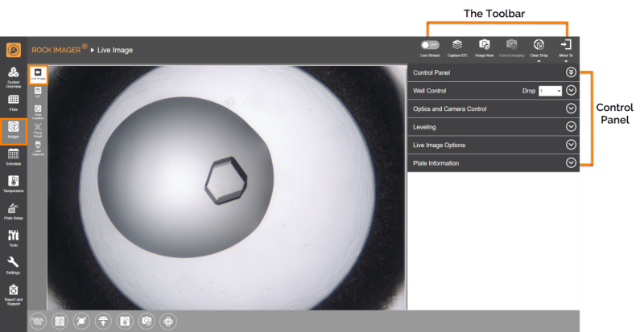Switch to the Focus Graph tab
The image size is (644, 332).
click(39, 128)
